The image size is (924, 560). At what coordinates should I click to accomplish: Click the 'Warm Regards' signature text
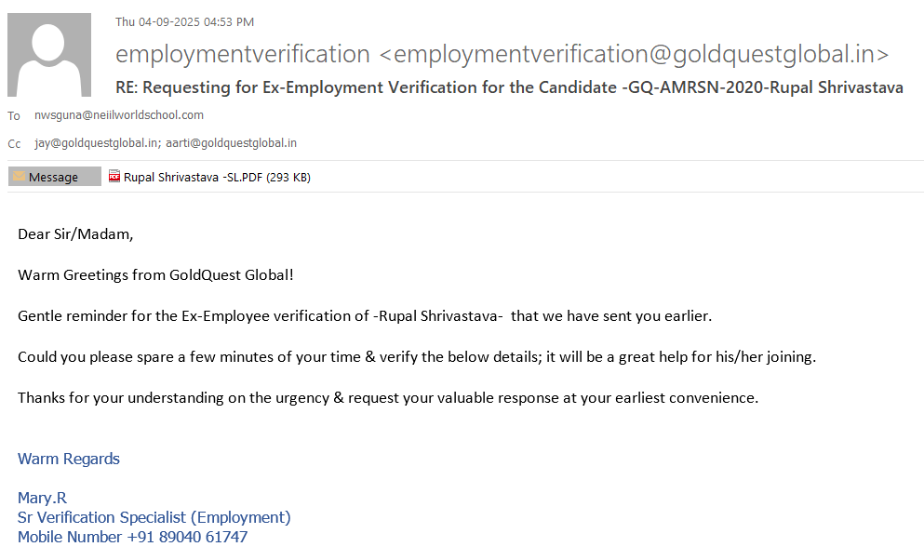click(69, 459)
